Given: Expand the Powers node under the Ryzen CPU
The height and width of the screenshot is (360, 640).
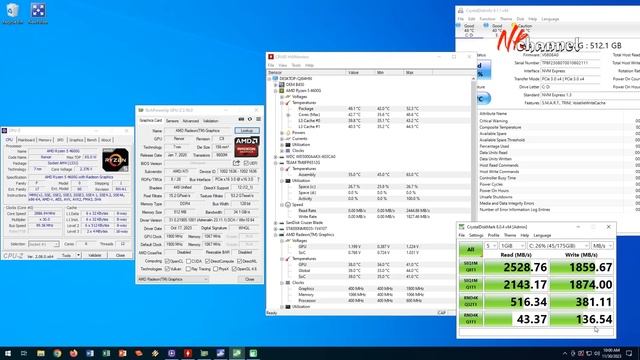Looking at the screenshot, I should click(x=282, y=133).
